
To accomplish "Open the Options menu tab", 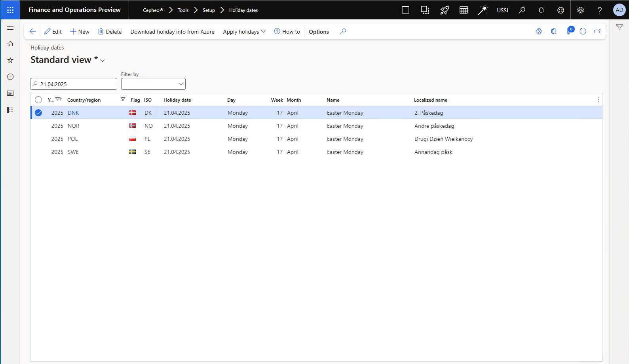I will tap(319, 32).
